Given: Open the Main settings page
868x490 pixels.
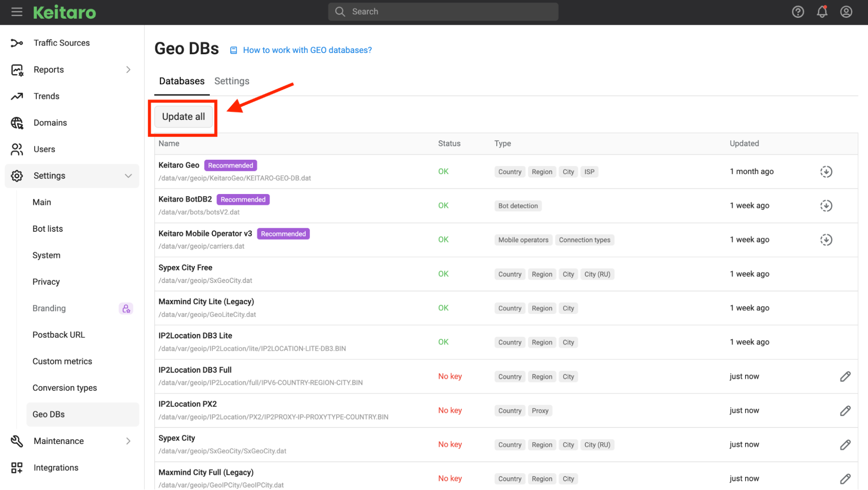Looking at the screenshot, I should coord(42,202).
